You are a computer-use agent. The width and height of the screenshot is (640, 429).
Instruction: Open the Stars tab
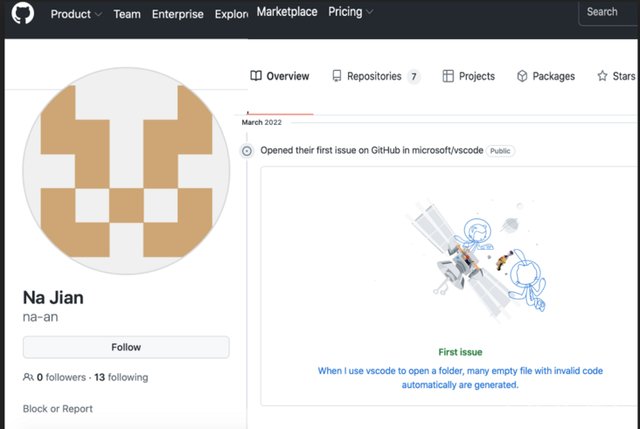pos(616,76)
